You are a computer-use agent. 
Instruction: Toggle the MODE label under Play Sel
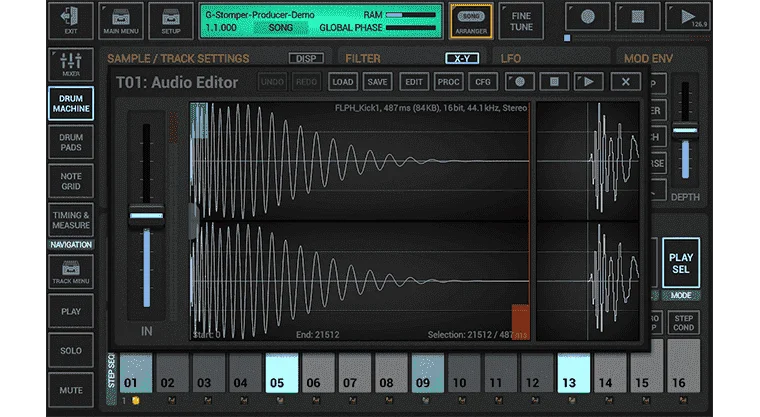[x=681, y=295]
